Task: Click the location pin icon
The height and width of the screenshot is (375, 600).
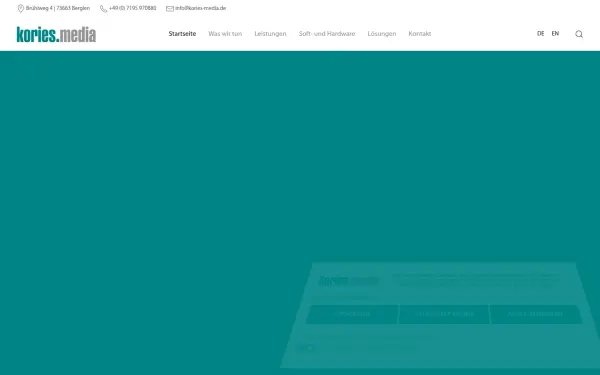Action: (21, 8)
